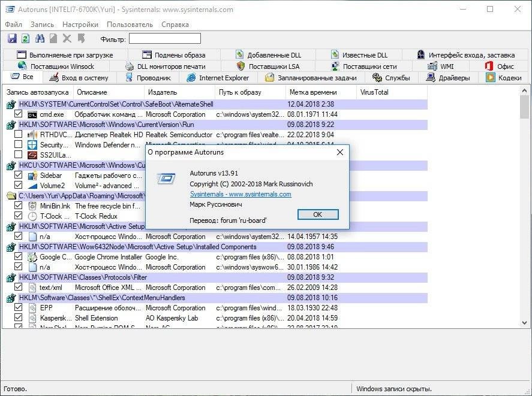The width and height of the screenshot is (532, 396).
Task: Open the Настройки menu
Action: tap(80, 25)
